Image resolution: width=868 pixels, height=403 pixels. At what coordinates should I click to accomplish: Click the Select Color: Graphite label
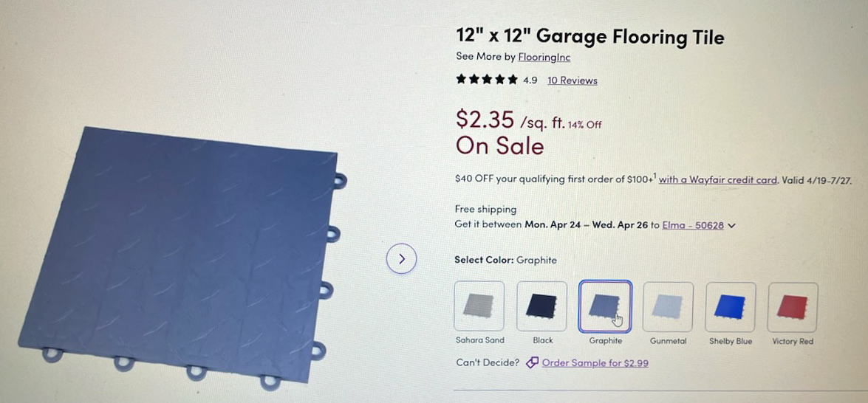click(x=505, y=260)
